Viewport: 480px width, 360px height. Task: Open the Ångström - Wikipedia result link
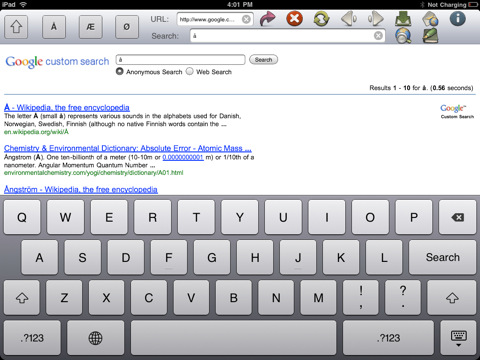pyautogui.click(x=81, y=190)
